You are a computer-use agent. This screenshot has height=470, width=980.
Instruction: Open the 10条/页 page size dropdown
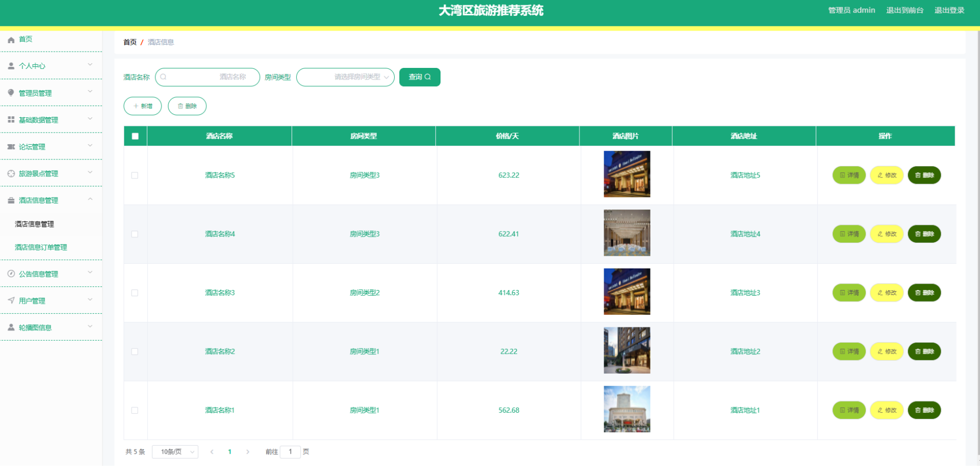tap(175, 452)
